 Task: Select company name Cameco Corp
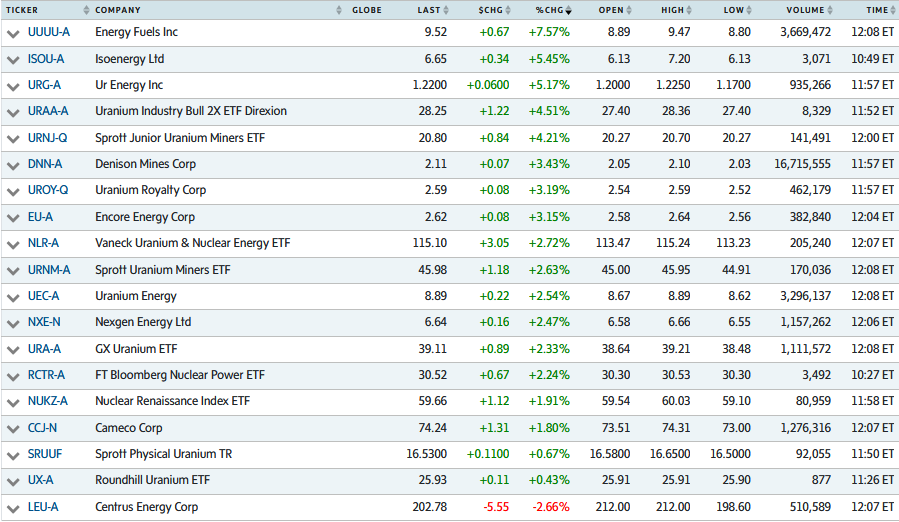point(128,428)
